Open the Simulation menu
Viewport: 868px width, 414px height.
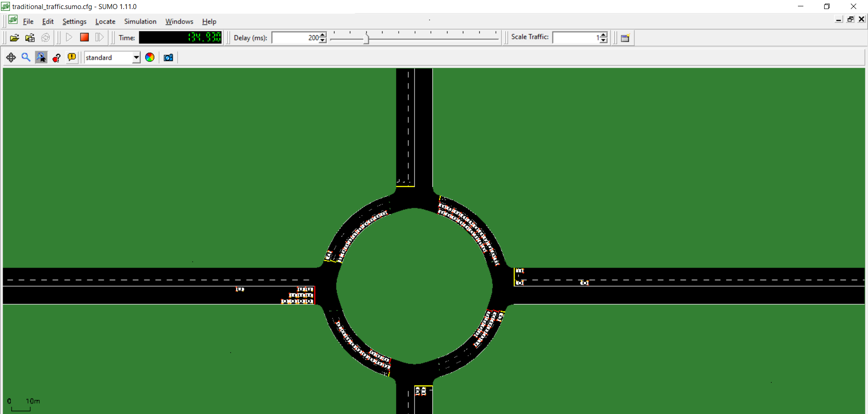pyautogui.click(x=140, y=21)
